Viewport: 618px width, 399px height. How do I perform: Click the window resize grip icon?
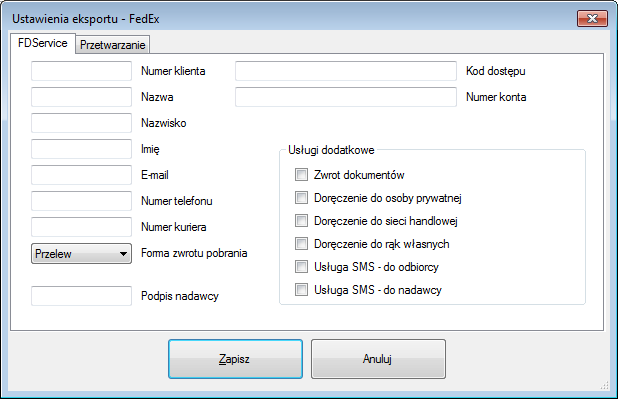coord(605,386)
